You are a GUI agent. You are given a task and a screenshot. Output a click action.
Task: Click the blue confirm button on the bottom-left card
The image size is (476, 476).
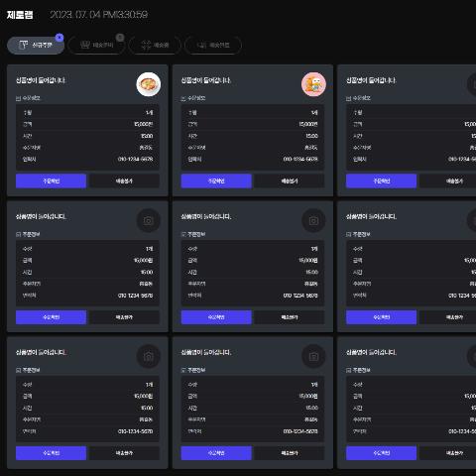click(x=51, y=453)
